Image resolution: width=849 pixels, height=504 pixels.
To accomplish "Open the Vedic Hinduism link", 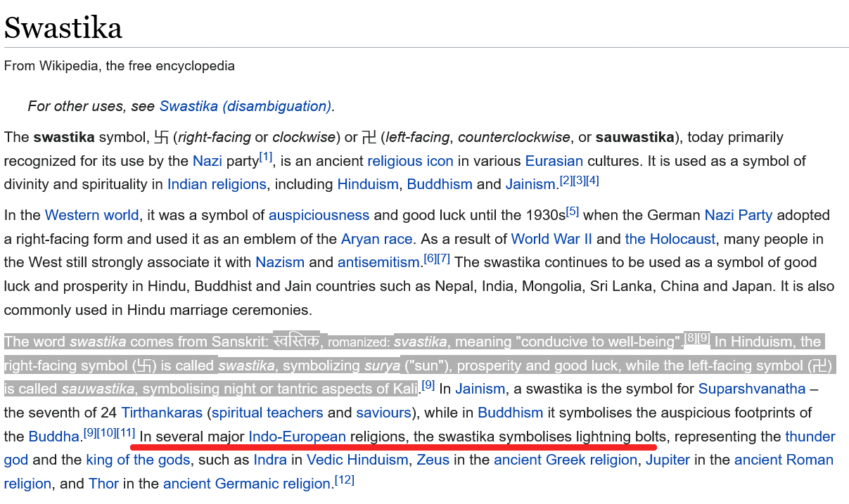I will click(358, 460).
